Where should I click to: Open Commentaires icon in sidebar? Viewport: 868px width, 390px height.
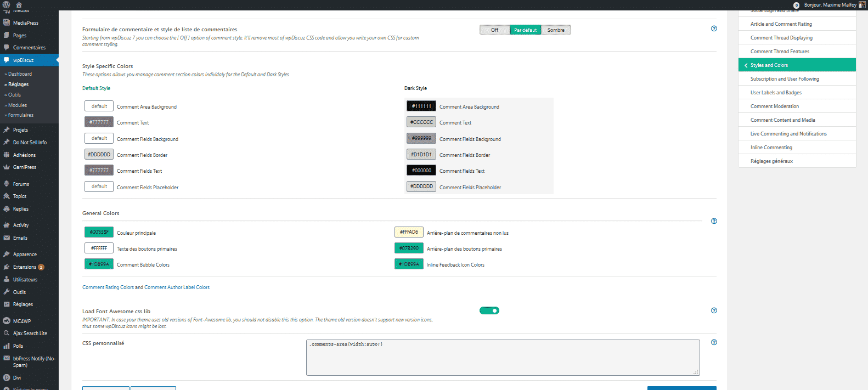click(x=7, y=47)
